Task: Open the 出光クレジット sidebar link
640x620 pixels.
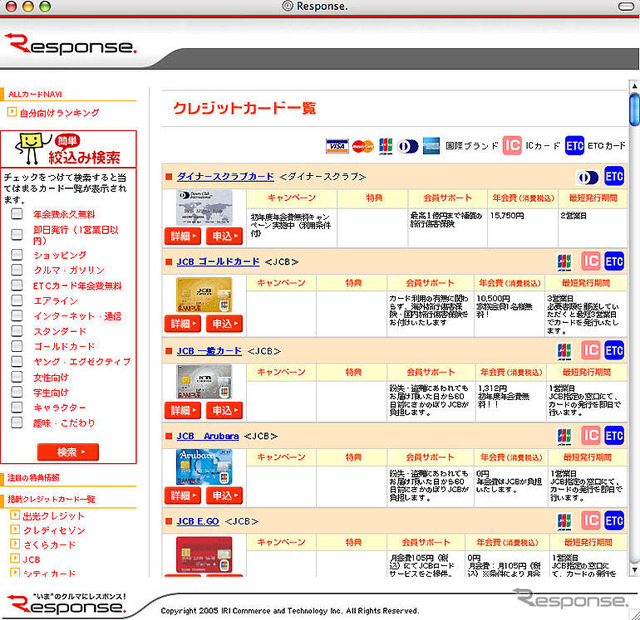Action: (53, 516)
